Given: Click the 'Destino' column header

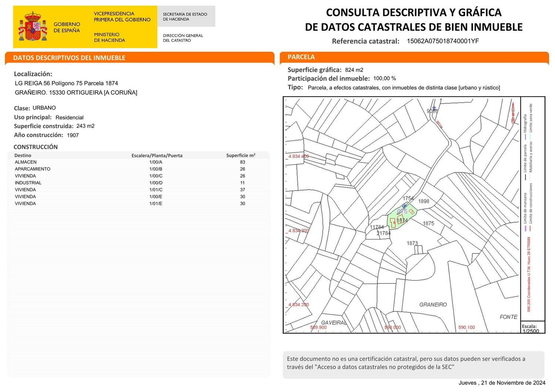Looking at the screenshot, I should tap(23, 155).
